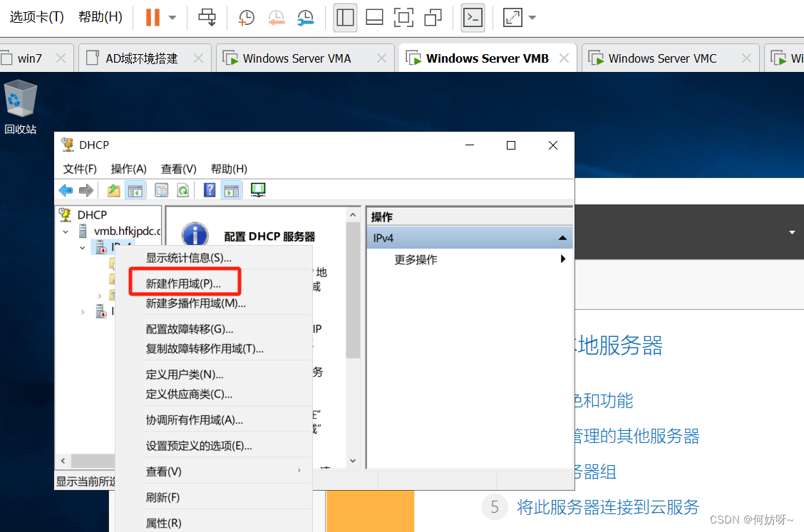804x532 pixels.
Task: Click the scroll down arrow in details pane
Action: coord(353,461)
